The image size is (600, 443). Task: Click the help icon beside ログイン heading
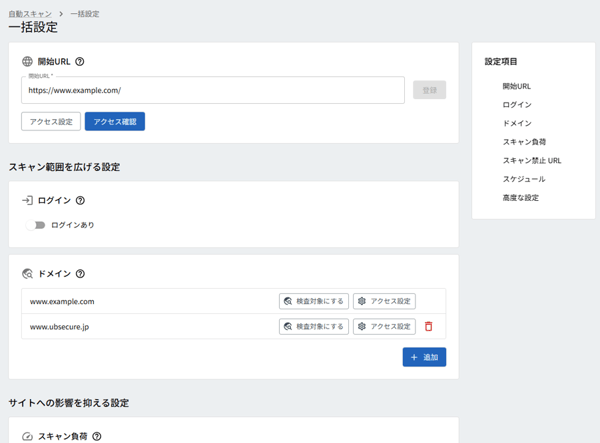coord(80,200)
